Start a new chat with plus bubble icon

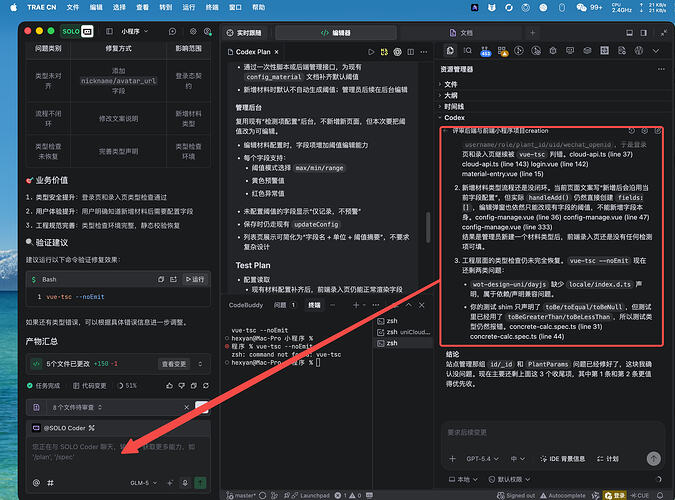[x=173, y=31]
